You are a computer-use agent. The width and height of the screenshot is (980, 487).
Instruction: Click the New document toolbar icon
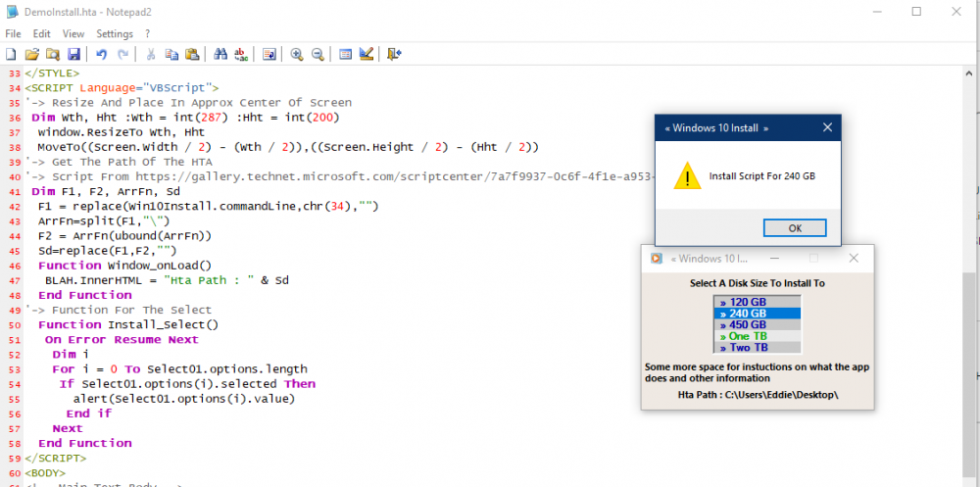tap(11, 54)
